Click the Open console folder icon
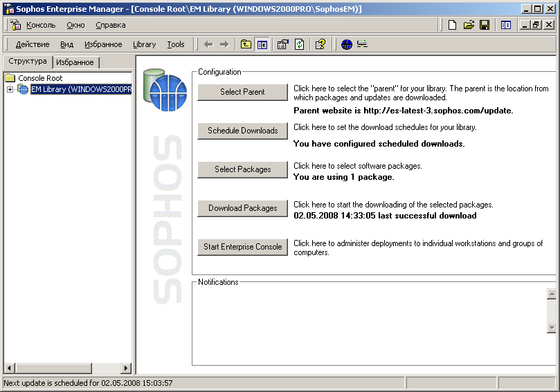Image resolution: width=560 pixels, height=392 pixels. (469, 26)
